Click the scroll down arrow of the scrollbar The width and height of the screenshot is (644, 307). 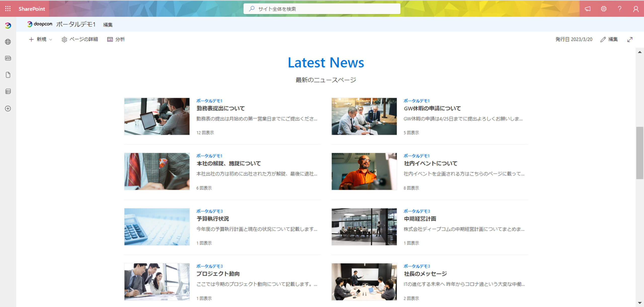point(639,303)
